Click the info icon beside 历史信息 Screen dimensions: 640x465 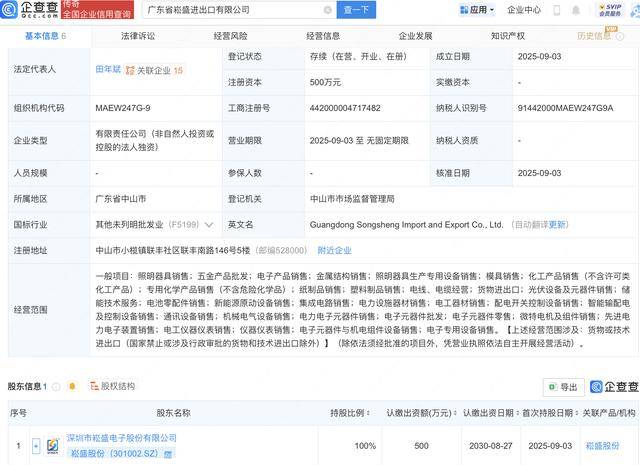(x=620, y=36)
